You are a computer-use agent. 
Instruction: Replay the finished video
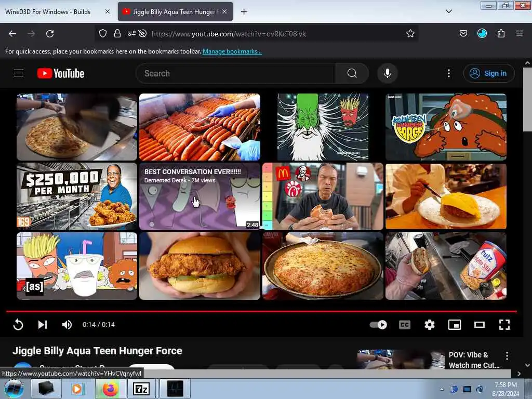[x=18, y=325]
